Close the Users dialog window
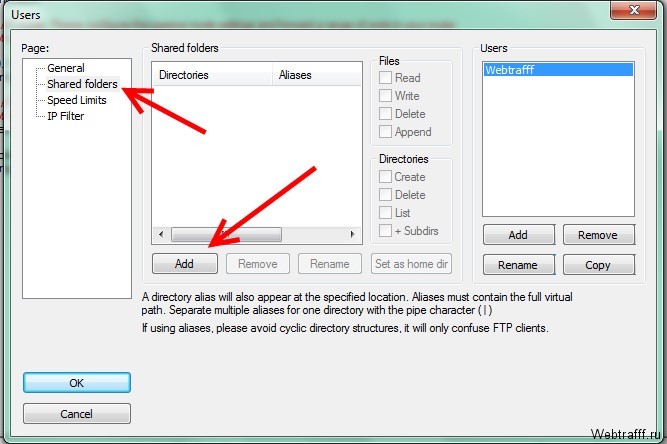 click(633, 10)
